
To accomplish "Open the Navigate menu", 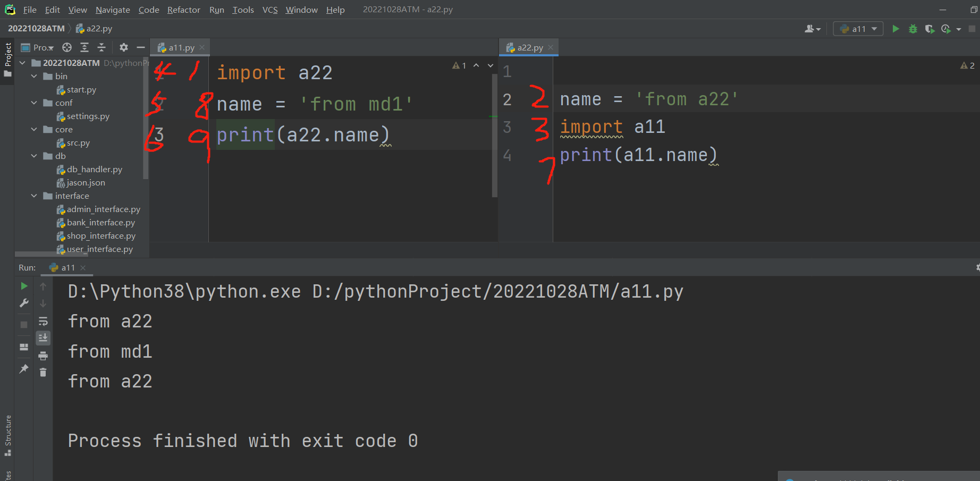I will (x=113, y=10).
